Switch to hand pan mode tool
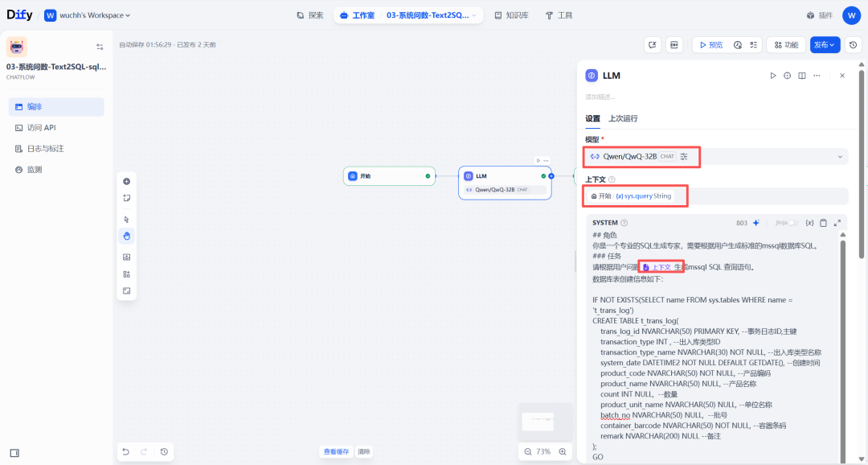 [126, 236]
